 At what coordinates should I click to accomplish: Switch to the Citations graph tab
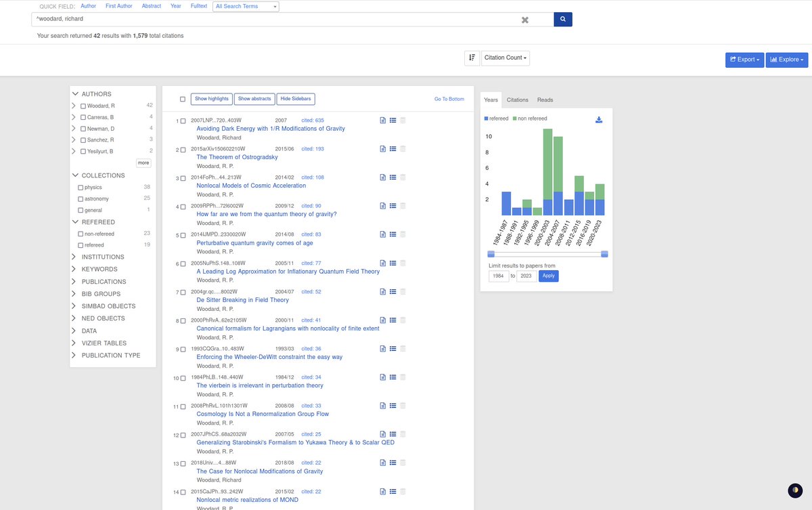point(518,100)
